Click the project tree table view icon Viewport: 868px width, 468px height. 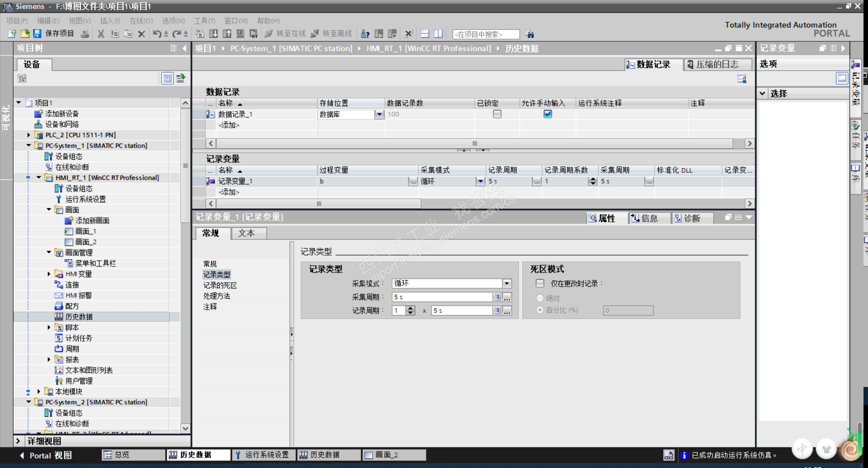(x=167, y=78)
